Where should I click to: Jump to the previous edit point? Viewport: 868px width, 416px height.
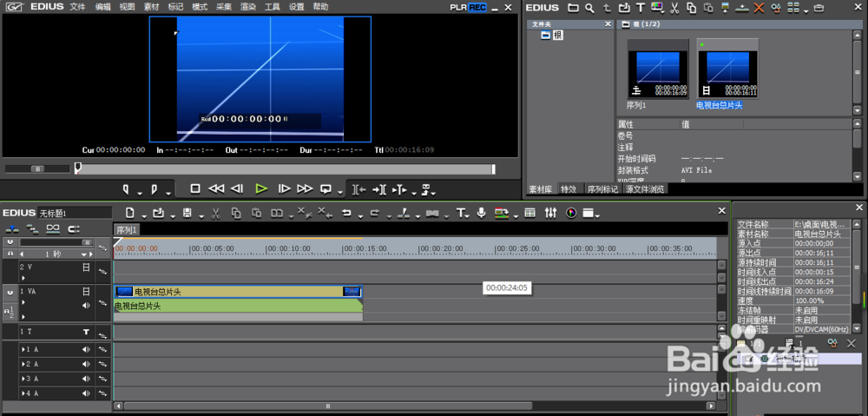pos(359,189)
